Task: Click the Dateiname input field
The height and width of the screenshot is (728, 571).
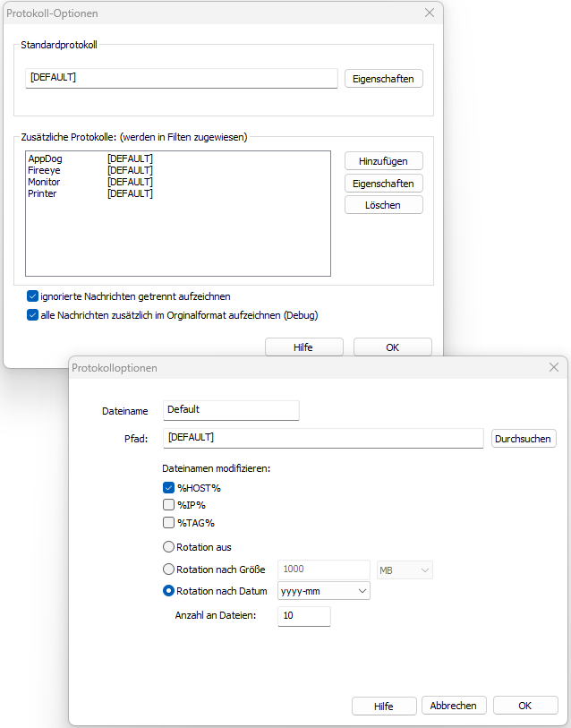Action: [x=231, y=410]
